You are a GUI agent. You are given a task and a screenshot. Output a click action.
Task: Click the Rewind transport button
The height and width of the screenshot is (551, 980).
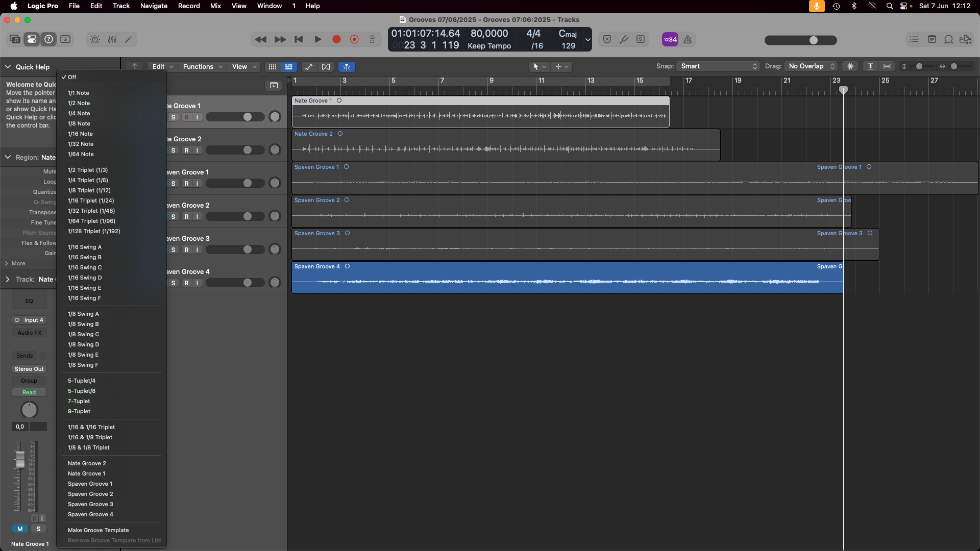[x=260, y=39]
